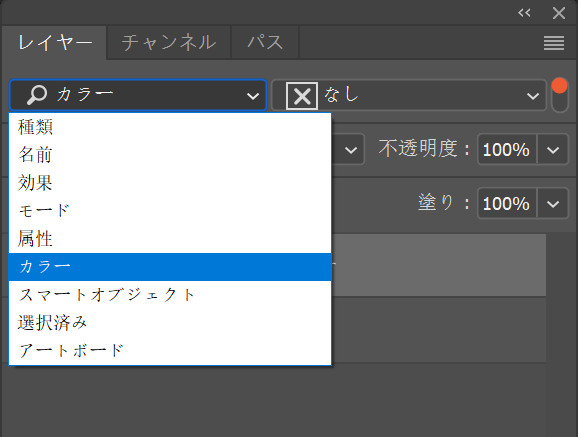Select モード from the filter list

(x=170, y=211)
